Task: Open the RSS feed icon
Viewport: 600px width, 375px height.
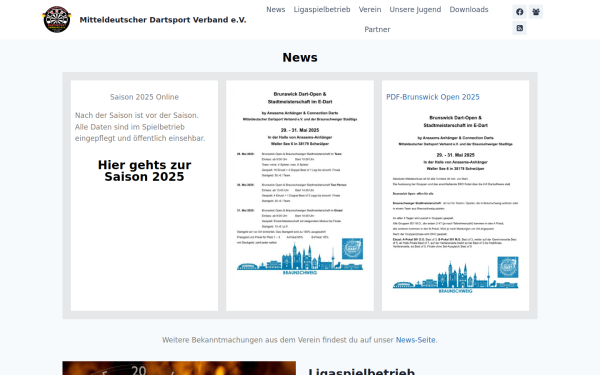Action: pos(519,28)
